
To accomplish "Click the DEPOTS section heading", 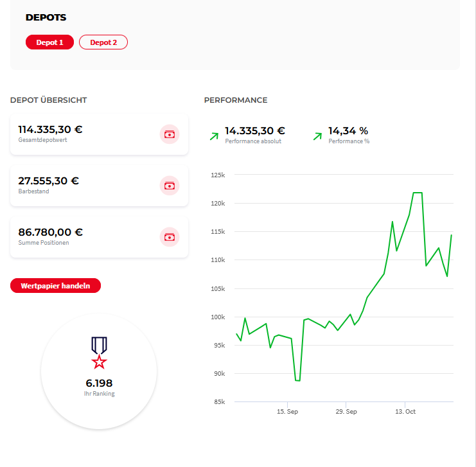I will tap(46, 17).
